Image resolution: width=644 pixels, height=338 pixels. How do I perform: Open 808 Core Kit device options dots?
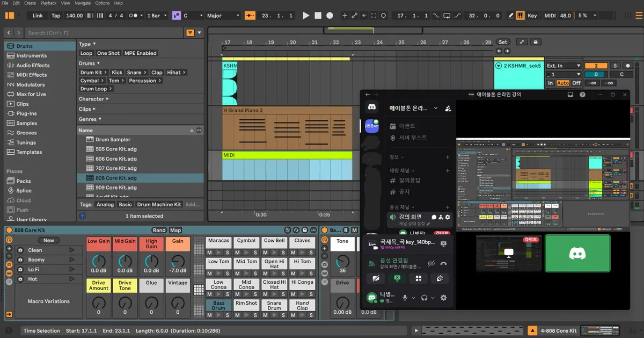[x=314, y=230]
